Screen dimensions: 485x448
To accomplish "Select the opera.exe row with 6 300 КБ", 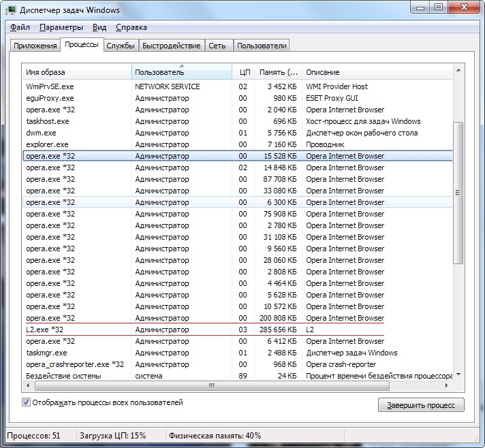I will pos(237,202).
